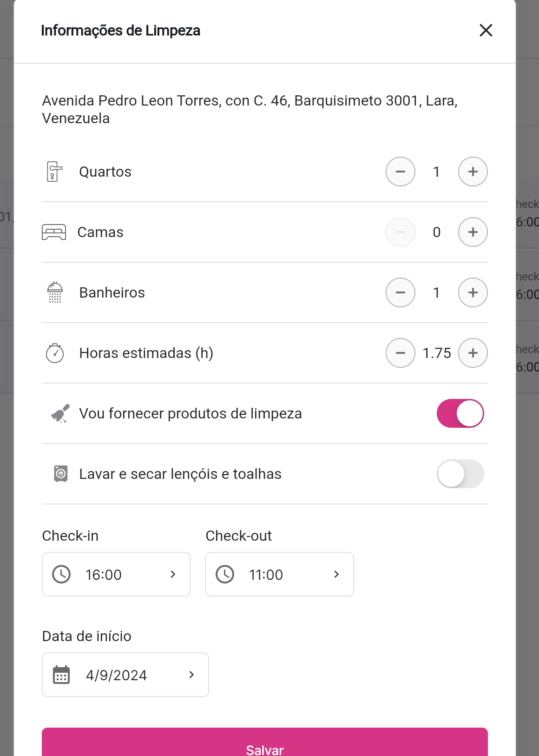The width and height of the screenshot is (539, 756).
Task: Reduce Horas estimadas with minus button
Action: [x=400, y=353]
